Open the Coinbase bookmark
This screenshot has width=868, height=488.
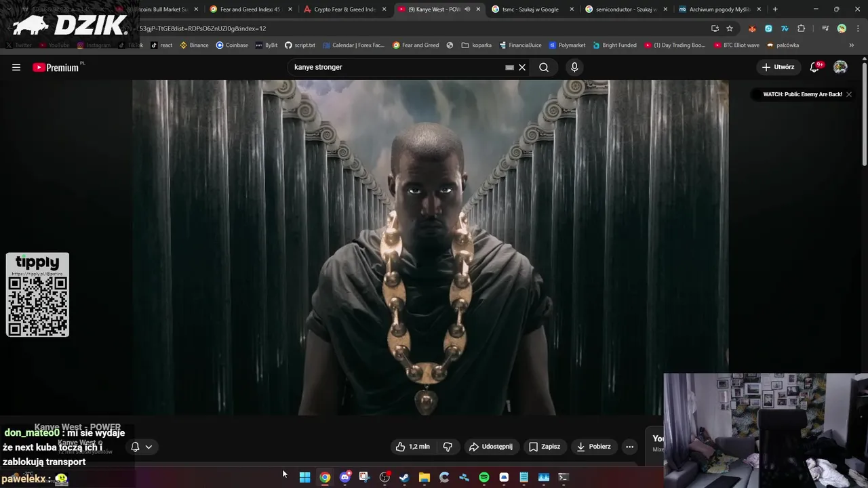[232, 45]
